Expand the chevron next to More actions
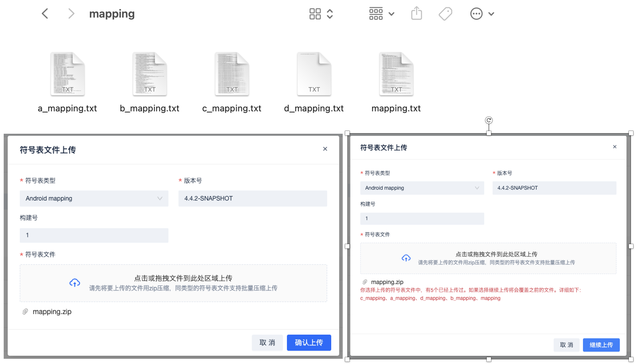The height and width of the screenshot is (364, 643). tap(491, 14)
